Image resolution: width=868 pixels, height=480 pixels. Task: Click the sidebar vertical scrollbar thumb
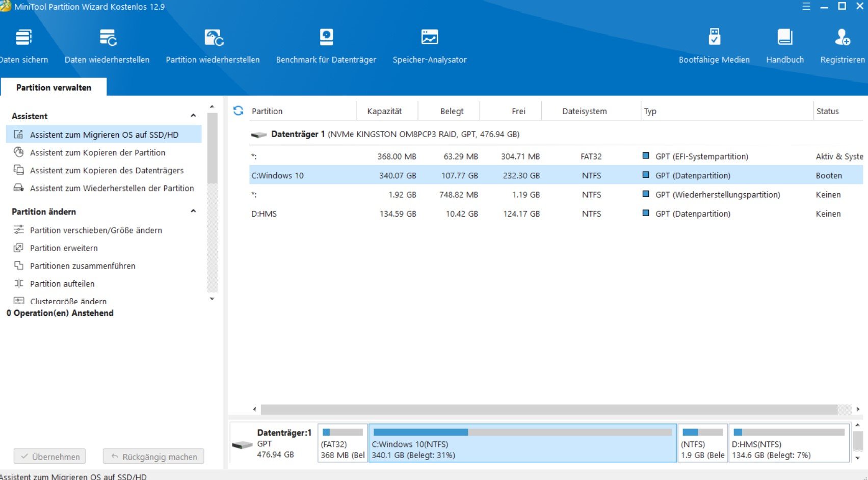pyautogui.click(x=212, y=148)
